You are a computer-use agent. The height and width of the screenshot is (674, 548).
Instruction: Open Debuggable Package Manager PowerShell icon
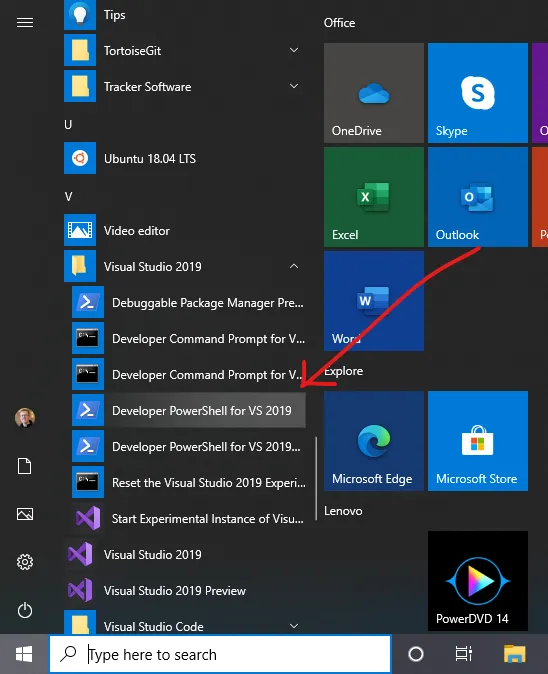coord(88,303)
